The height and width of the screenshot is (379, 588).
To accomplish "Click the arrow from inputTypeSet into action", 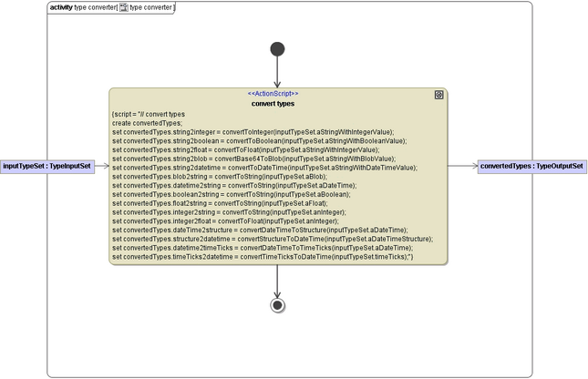I will tap(101, 166).
